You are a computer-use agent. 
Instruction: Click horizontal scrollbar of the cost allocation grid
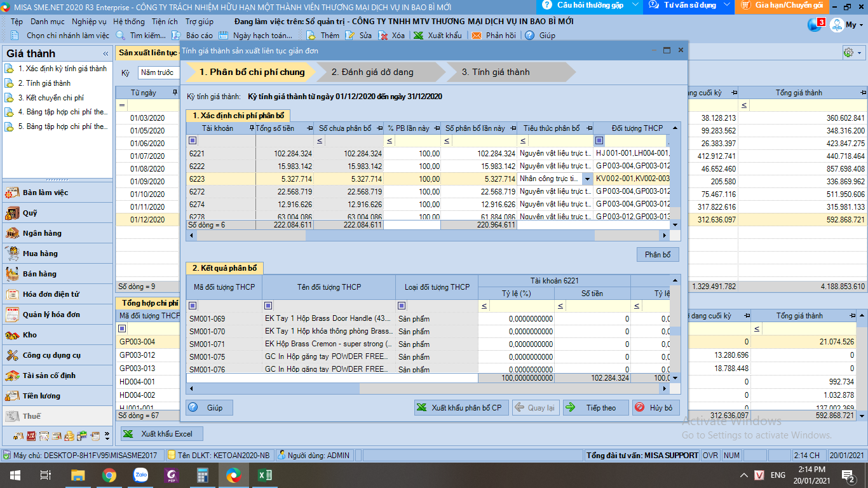428,236
